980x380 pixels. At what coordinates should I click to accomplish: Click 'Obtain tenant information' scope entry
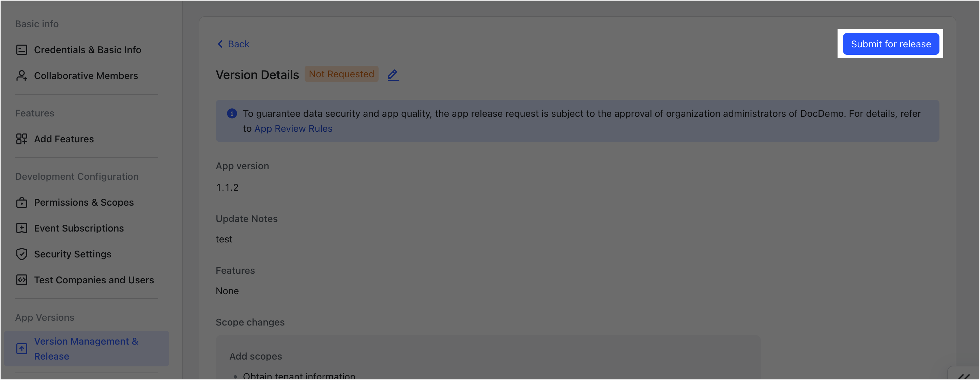point(299,376)
